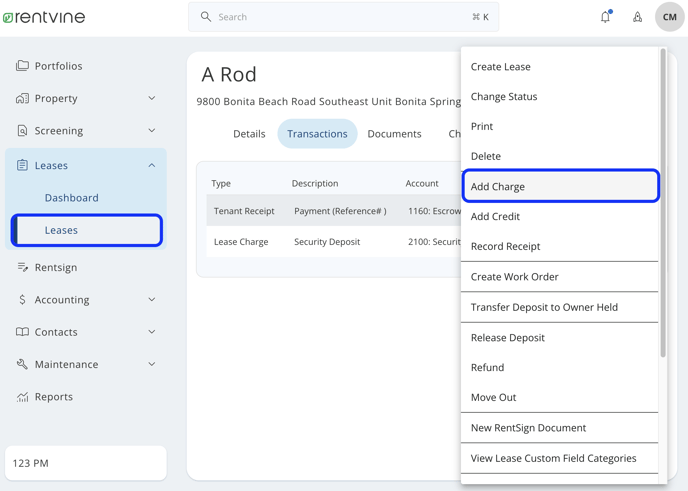Open the Details tab

249,134
